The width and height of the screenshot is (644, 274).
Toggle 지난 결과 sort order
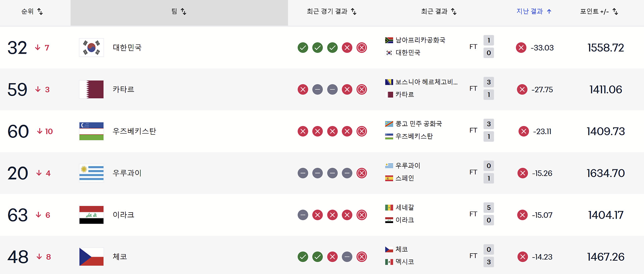[x=534, y=11]
